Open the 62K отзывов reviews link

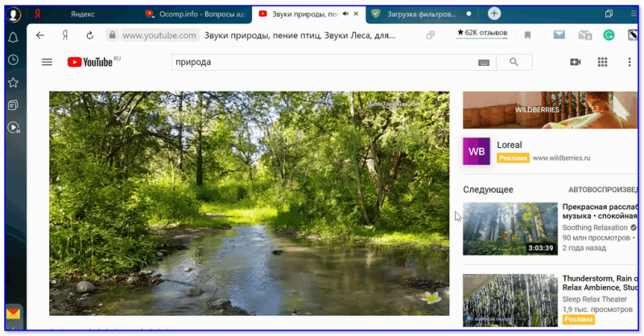click(482, 33)
